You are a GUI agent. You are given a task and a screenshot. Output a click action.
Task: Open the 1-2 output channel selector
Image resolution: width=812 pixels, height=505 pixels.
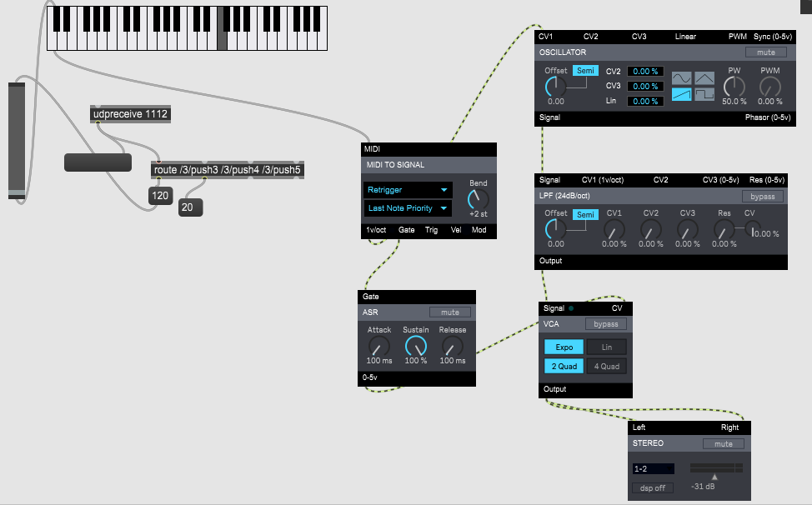point(653,469)
